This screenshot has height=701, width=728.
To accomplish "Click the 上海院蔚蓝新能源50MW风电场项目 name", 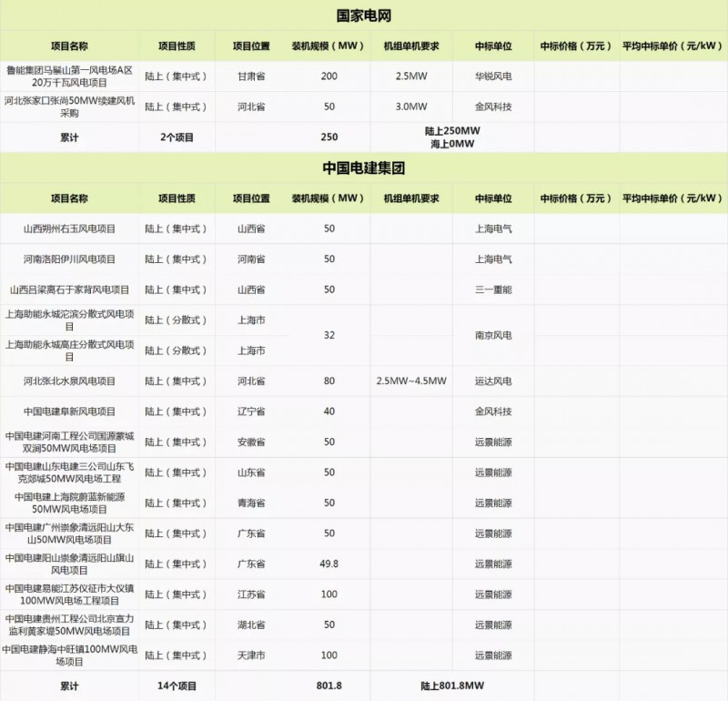I will pos(69,503).
